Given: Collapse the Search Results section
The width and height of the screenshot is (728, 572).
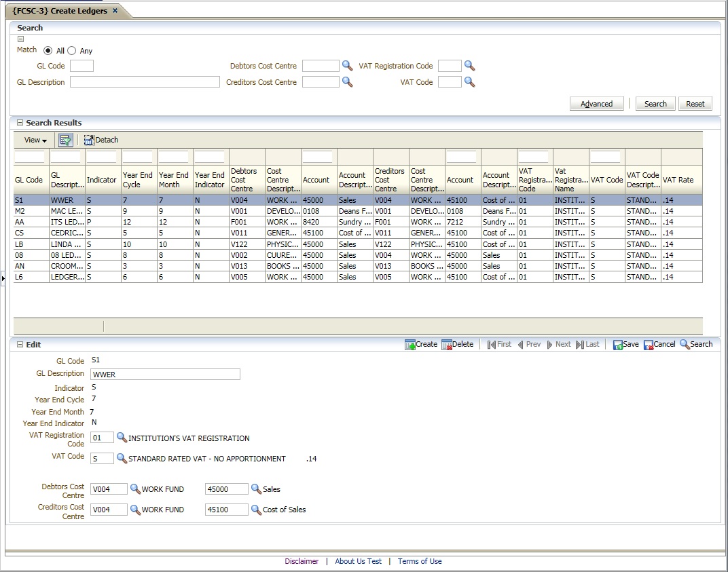Looking at the screenshot, I should tap(20, 123).
